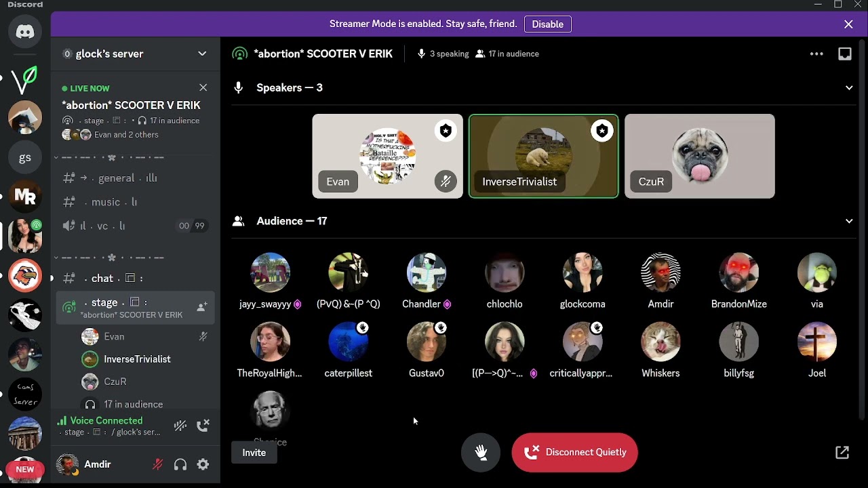Join the vc voice channel
Image resolution: width=868 pixels, height=488 pixels.
click(x=136, y=226)
